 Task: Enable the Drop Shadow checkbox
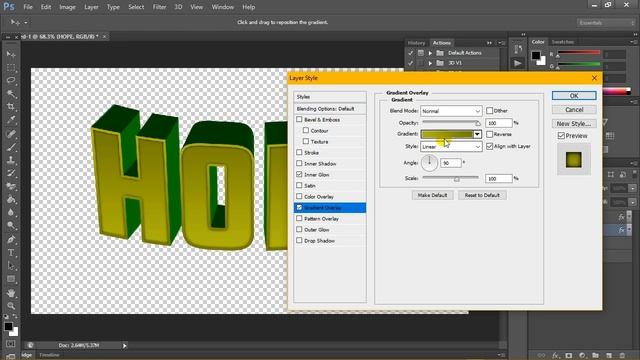(x=299, y=240)
